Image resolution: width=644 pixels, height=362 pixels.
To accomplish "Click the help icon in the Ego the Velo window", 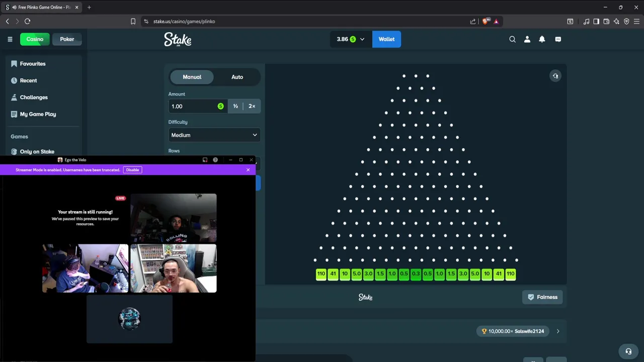I will [215, 160].
